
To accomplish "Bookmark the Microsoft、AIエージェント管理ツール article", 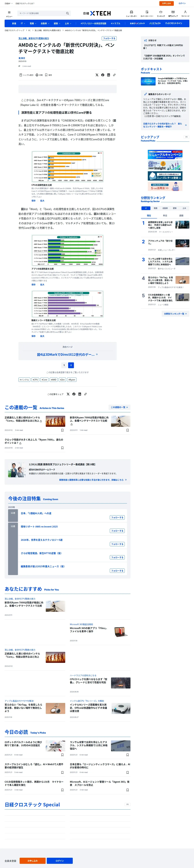I will click(127, 790).
